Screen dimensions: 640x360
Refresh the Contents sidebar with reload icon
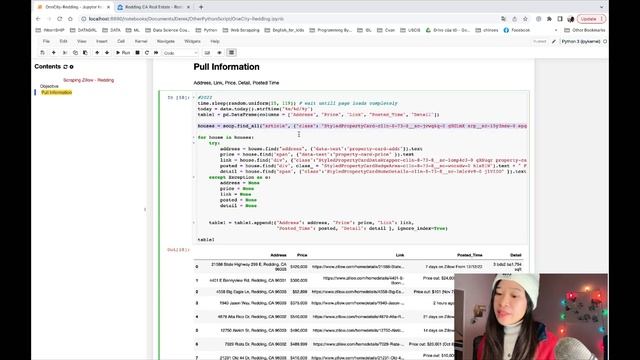click(65, 67)
